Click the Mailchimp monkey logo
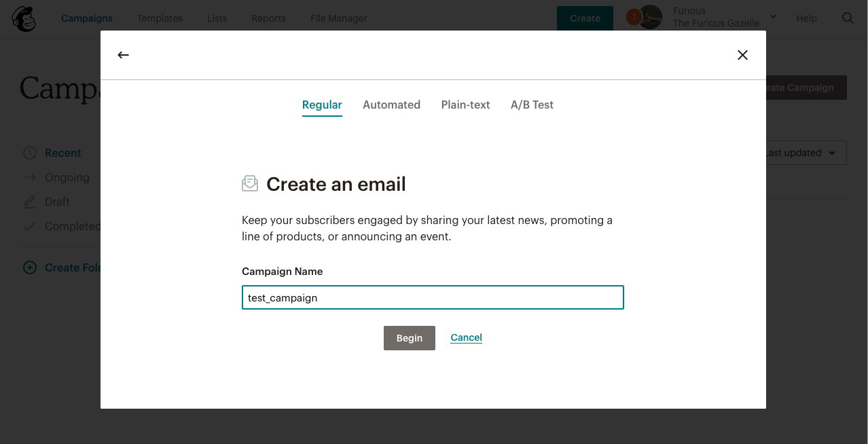Viewport: 868px width, 444px height. pyautogui.click(x=24, y=18)
